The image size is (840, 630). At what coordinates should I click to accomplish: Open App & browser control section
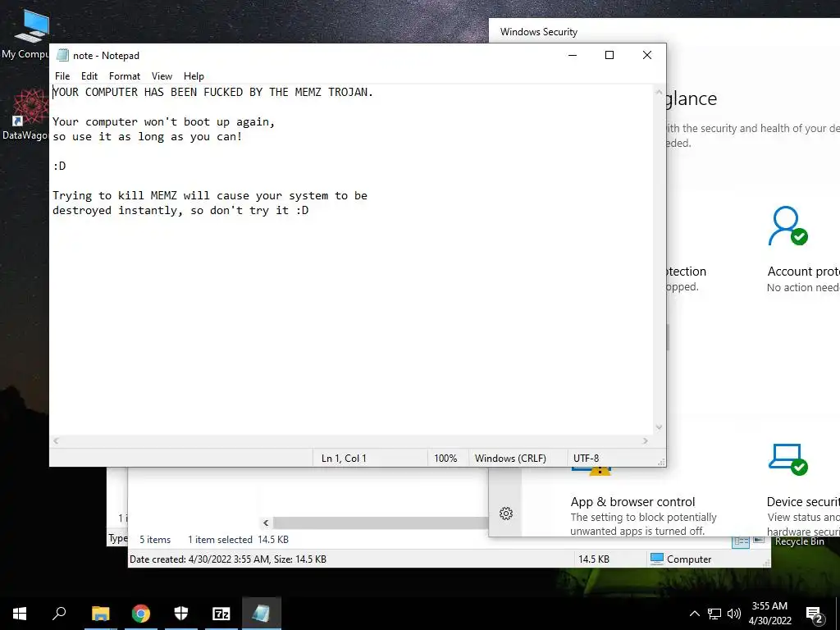point(643,504)
